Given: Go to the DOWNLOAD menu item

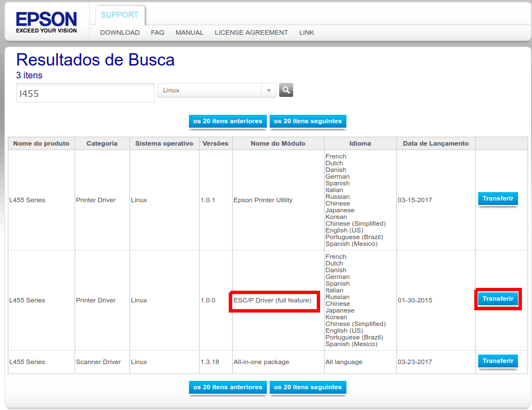Looking at the screenshot, I should pyautogui.click(x=120, y=32).
